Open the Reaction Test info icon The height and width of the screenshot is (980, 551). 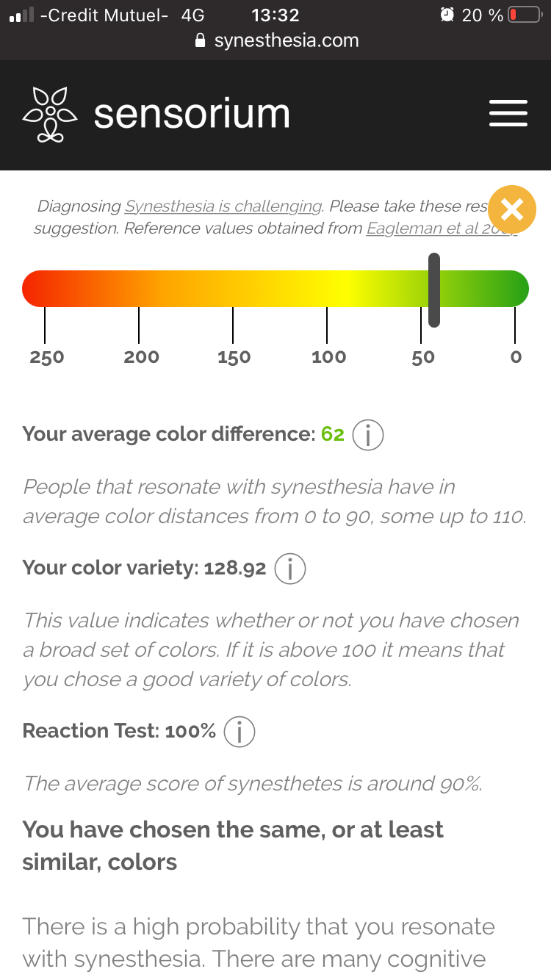click(239, 732)
